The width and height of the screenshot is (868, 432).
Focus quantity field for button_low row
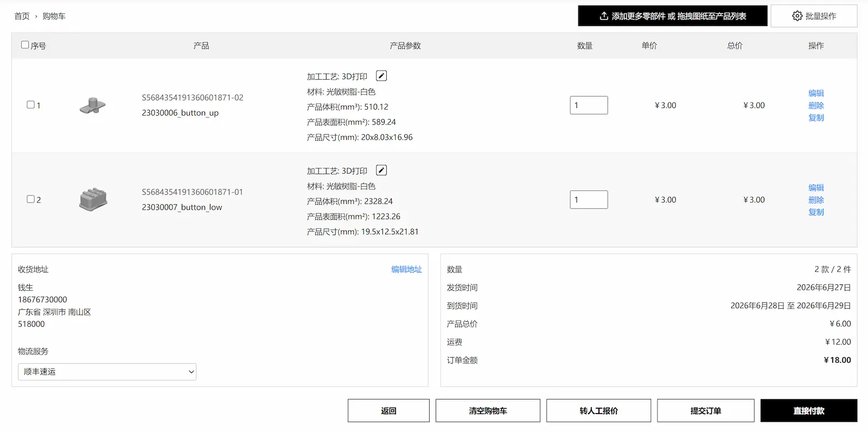pos(589,200)
